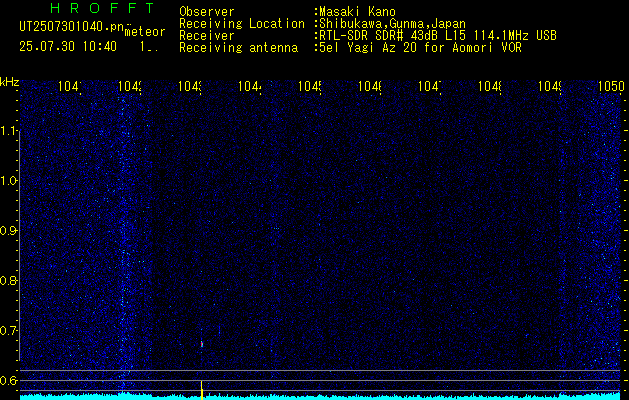This screenshot has height=400, width=629.
Task: Select the RTL-SDR SDR# 43dB receiver description
Action: (438, 36)
